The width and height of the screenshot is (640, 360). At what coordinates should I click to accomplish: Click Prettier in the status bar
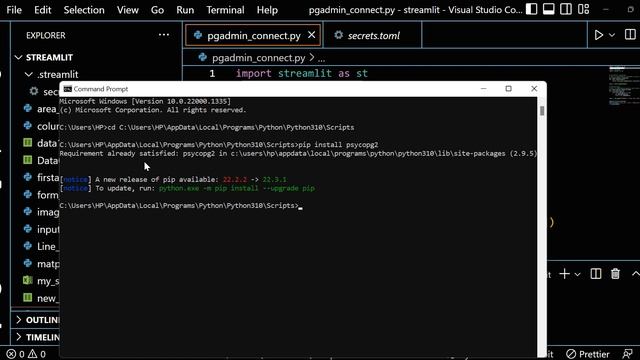pyautogui.click(x=588, y=354)
